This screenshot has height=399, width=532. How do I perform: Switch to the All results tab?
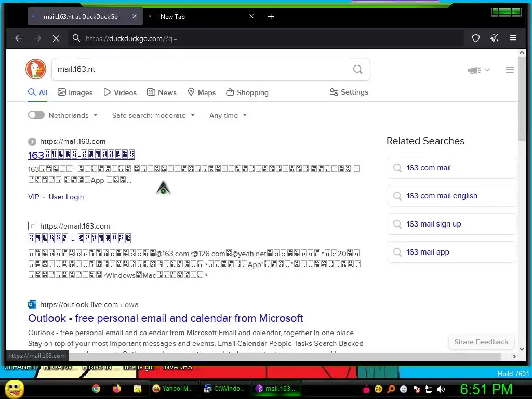click(x=37, y=92)
